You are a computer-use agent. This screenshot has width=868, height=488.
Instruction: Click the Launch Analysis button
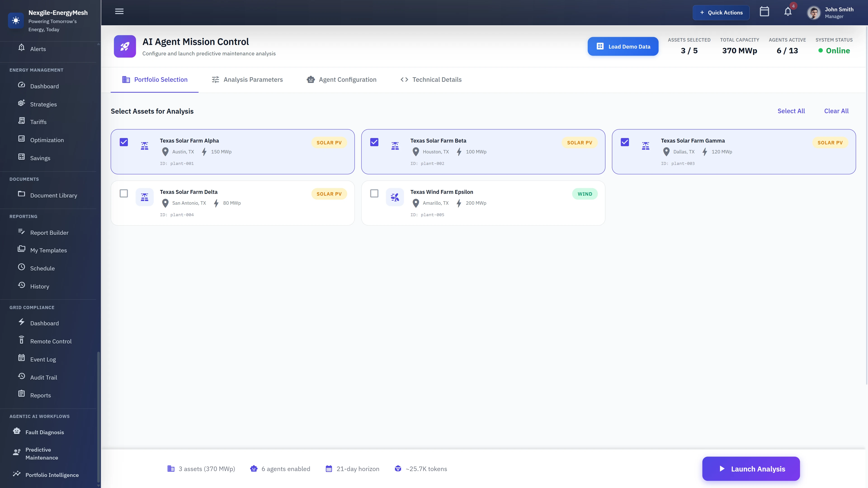(751, 469)
